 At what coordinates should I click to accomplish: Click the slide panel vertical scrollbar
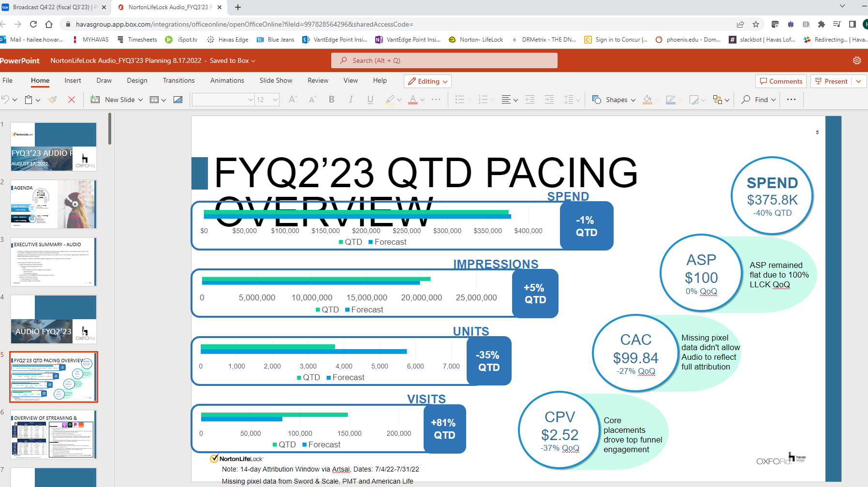point(110,129)
